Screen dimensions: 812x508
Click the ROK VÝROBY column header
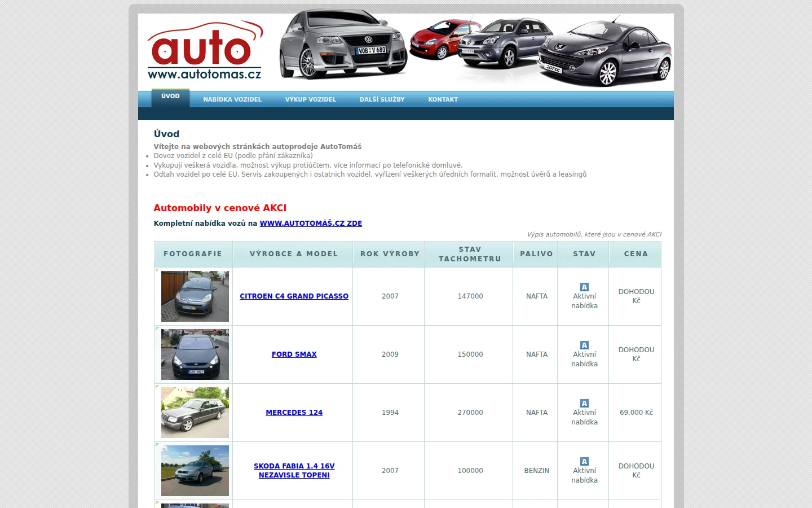coord(390,254)
